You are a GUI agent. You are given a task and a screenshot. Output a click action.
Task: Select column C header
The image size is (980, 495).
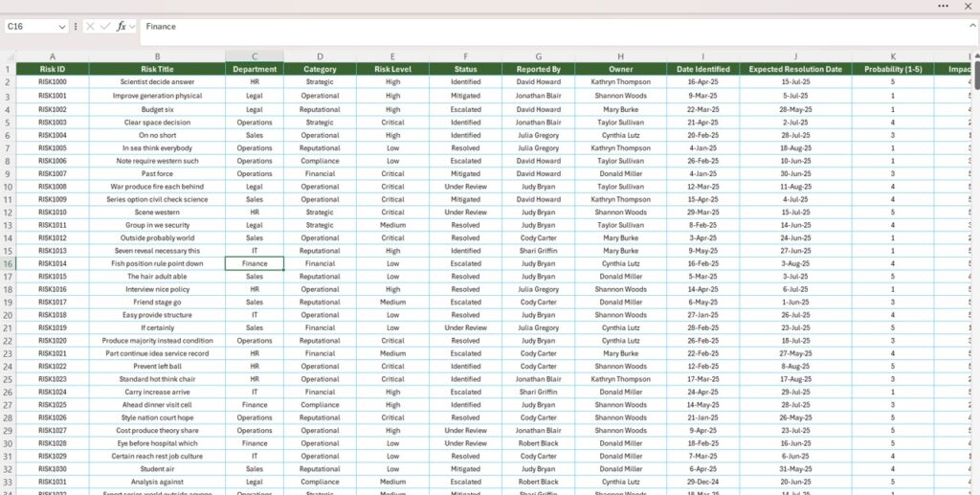click(x=255, y=56)
